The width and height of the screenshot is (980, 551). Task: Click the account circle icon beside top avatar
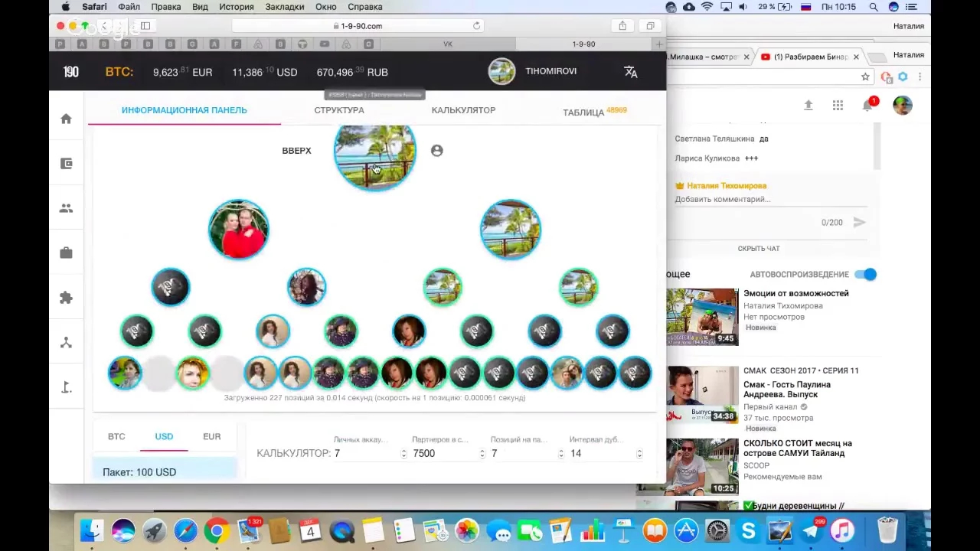(436, 151)
